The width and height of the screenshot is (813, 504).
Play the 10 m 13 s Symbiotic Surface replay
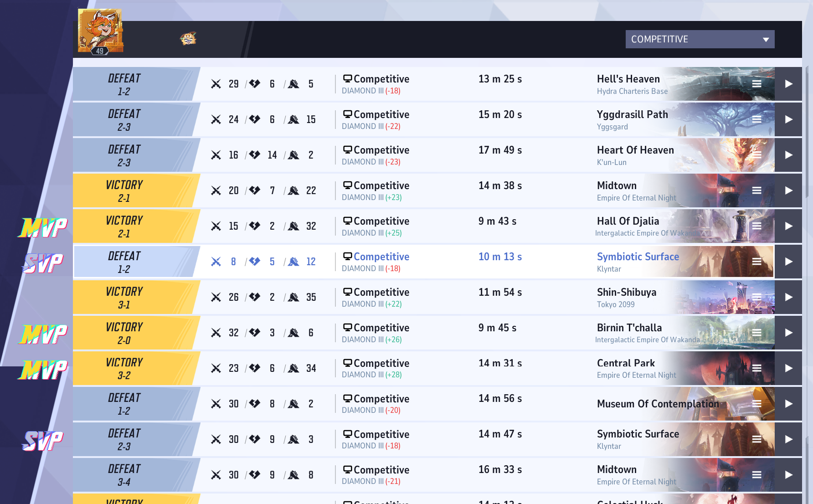click(788, 262)
